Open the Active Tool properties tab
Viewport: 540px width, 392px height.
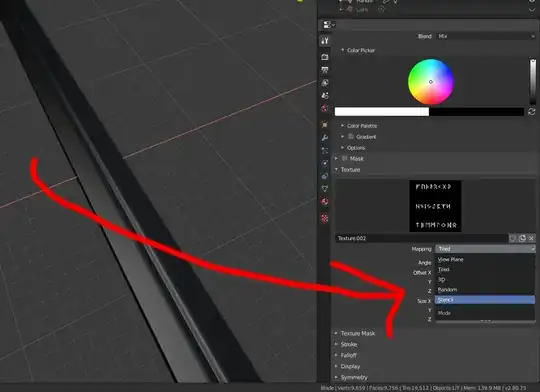(324, 41)
